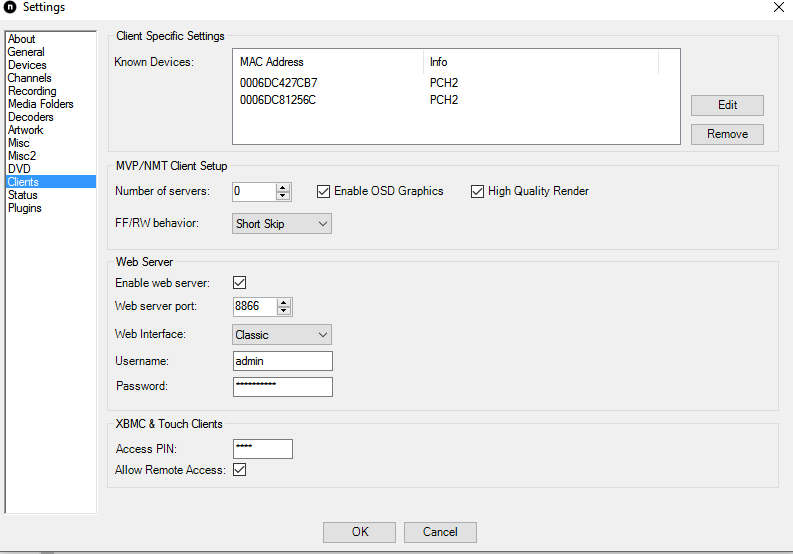Click the MAC Address column header

[x=328, y=62]
